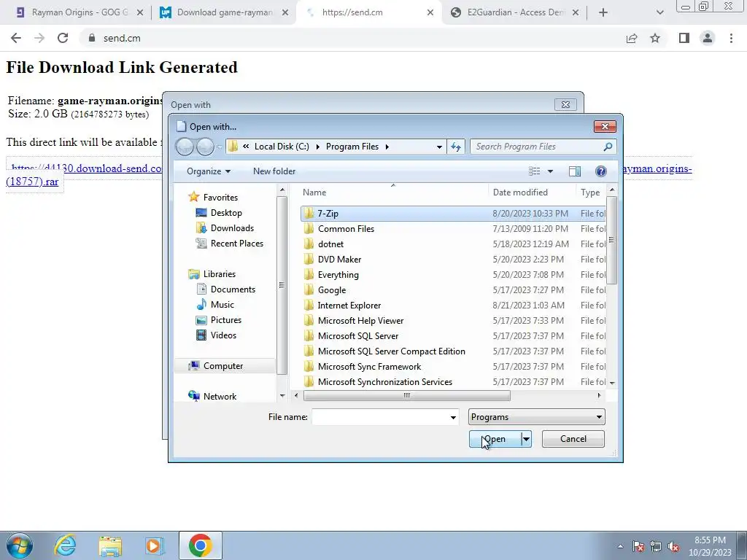This screenshot has height=560, width=747.
Task: Open Recent Places in sidebar
Action: pyautogui.click(x=229, y=244)
